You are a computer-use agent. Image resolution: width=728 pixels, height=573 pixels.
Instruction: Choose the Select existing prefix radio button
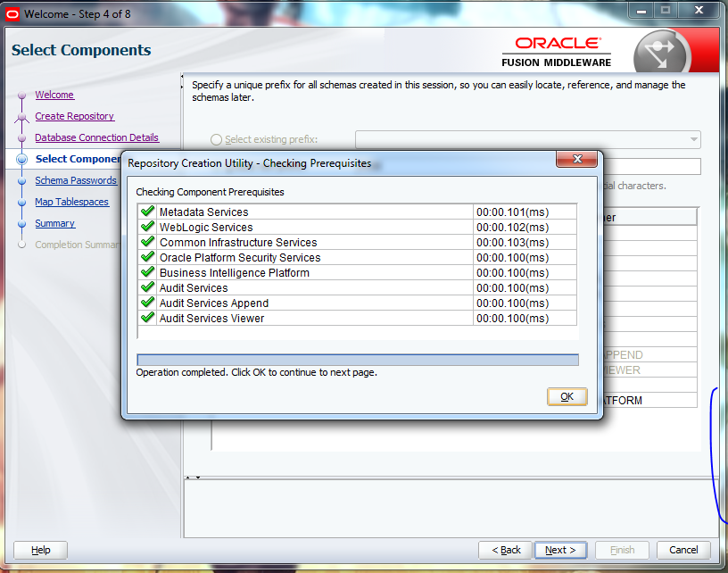coord(216,139)
